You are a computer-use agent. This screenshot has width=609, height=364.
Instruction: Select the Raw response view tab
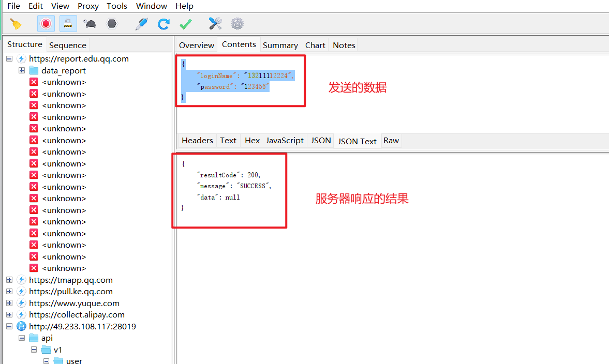click(x=391, y=141)
